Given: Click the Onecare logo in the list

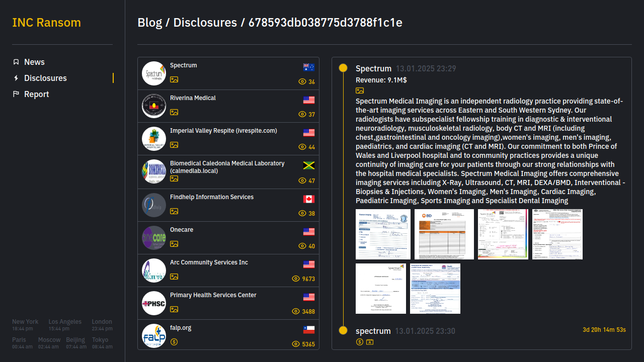Looking at the screenshot, I should click(154, 238).
